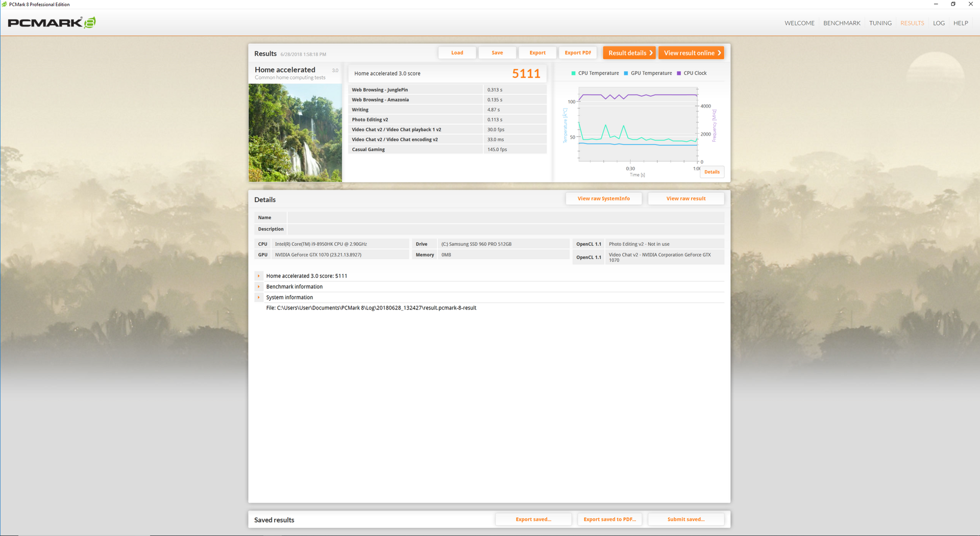Expand the Benchmark information section
980x536 pixels.
tap(259, 287)
